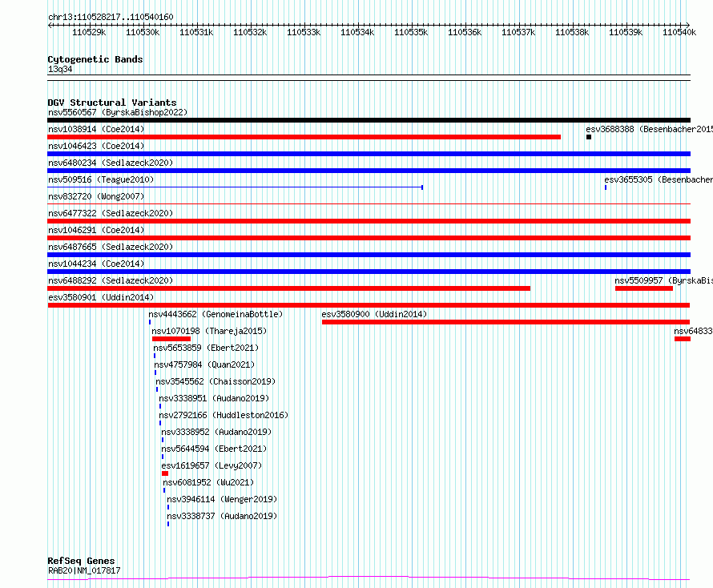Click the chr13:110528217..110540160 coordinates text
This screenshot has height=588, width=713.
[x=111, y=18]
